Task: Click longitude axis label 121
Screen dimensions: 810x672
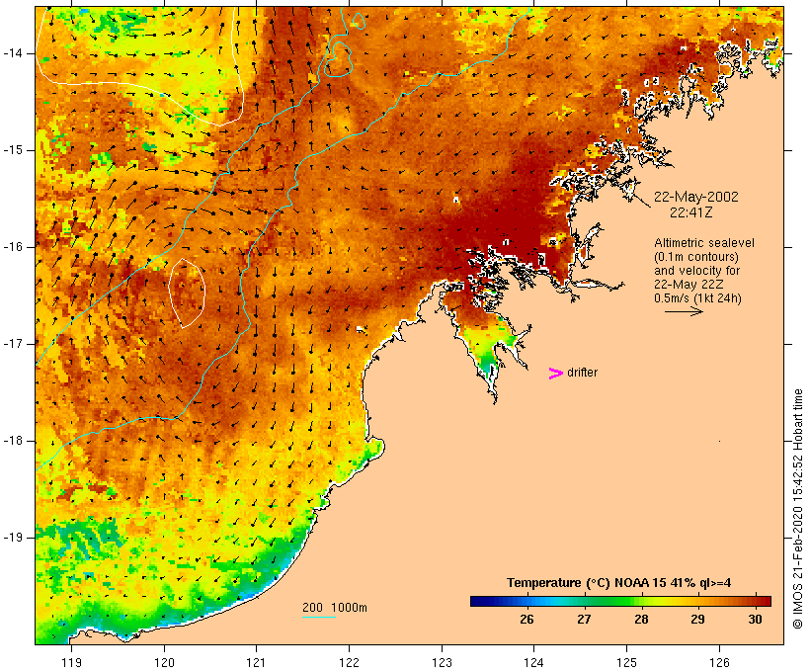Action: point(256,662)
